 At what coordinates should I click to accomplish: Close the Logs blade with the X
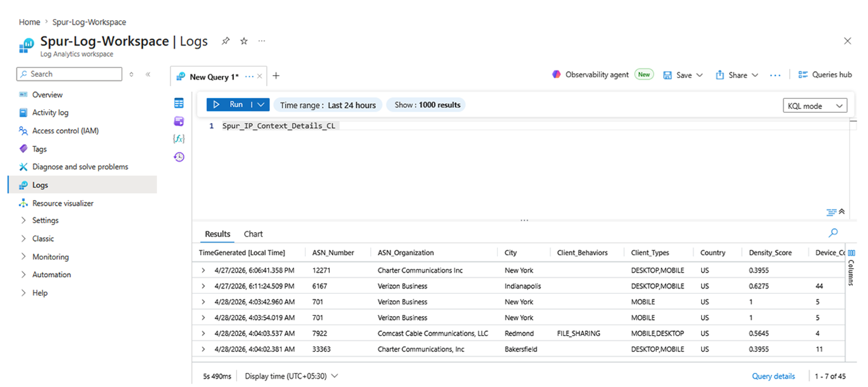(x=847, y=41)
